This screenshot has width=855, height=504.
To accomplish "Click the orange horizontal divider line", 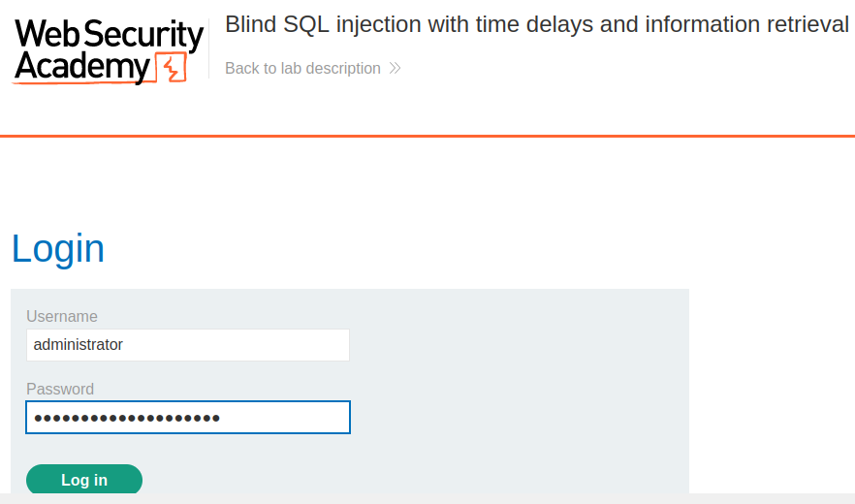I will [427, 136].
